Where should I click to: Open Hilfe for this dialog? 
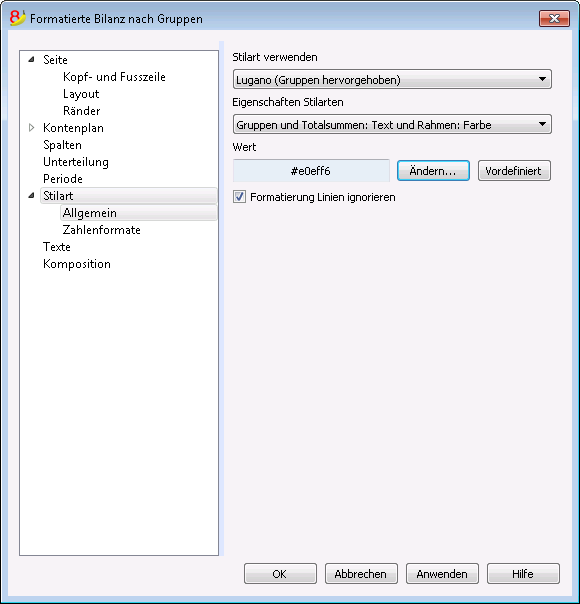pyautogui.click(x=523, y=574)
